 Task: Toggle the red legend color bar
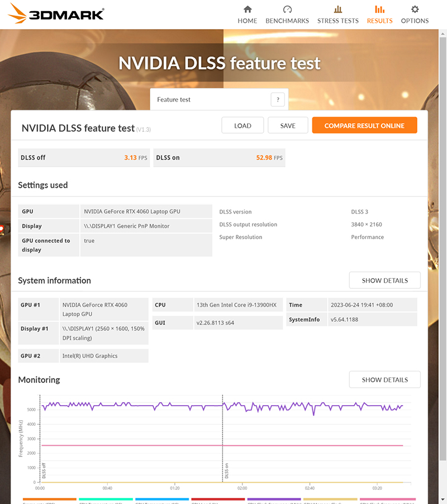218,499
